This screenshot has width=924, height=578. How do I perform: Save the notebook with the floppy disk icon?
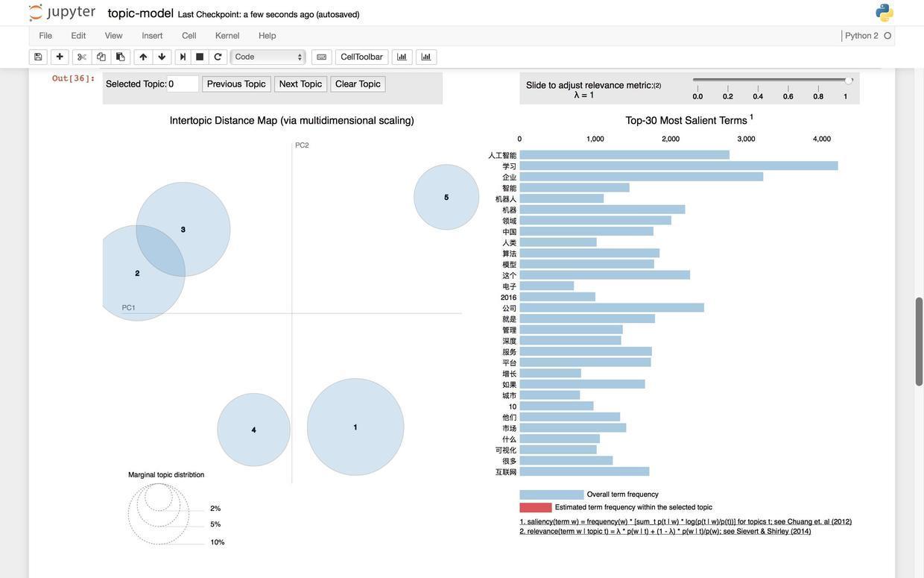[x=38, y=57]
